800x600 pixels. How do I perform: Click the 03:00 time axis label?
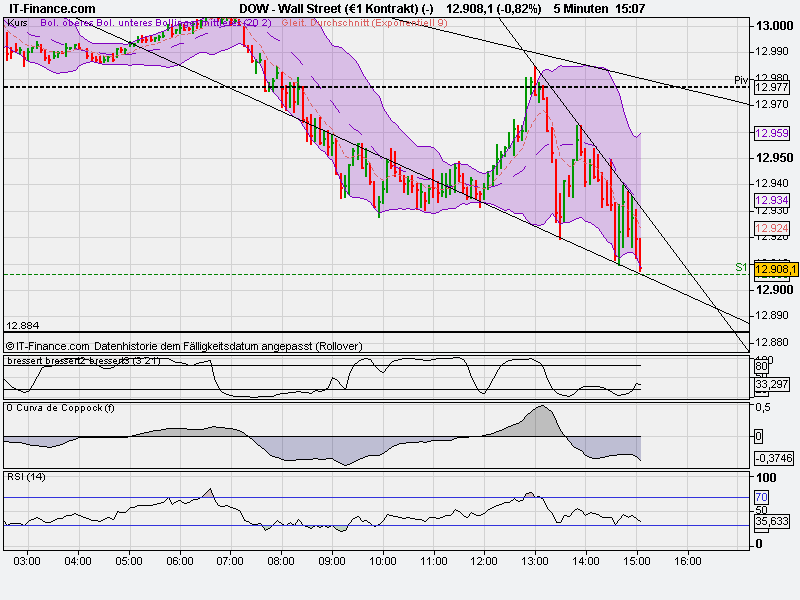tap(27, 561)
